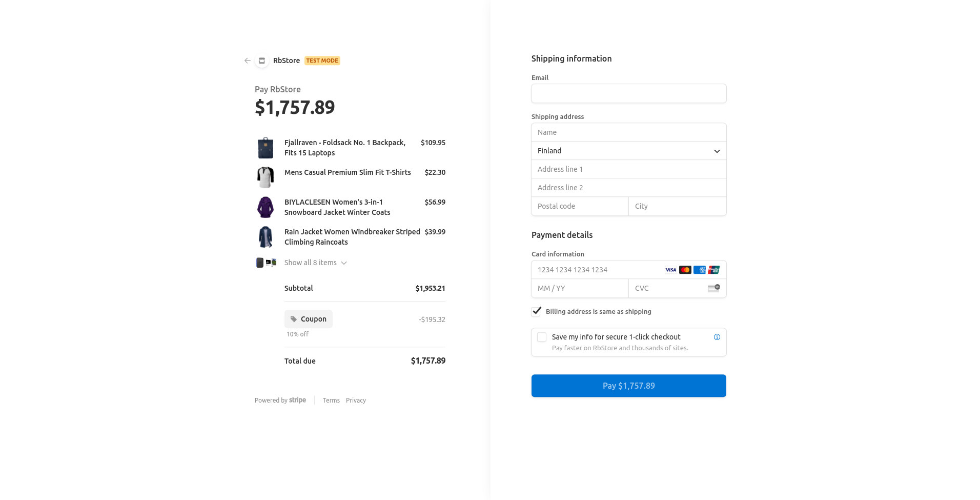Image resolution: width=980 pixels, height=500 pixels.
Task: Click the CVC card hint icon
Action: (713, 288)
